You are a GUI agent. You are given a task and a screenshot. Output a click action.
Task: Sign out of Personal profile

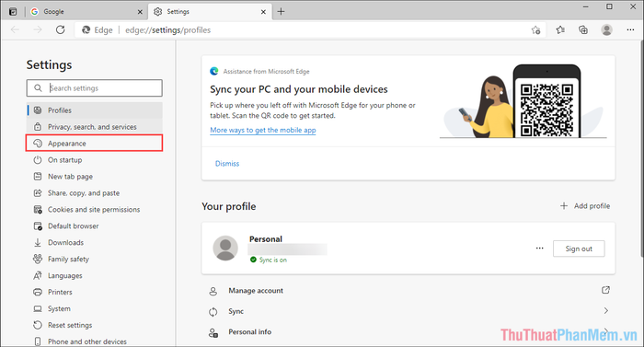point(579,249)
